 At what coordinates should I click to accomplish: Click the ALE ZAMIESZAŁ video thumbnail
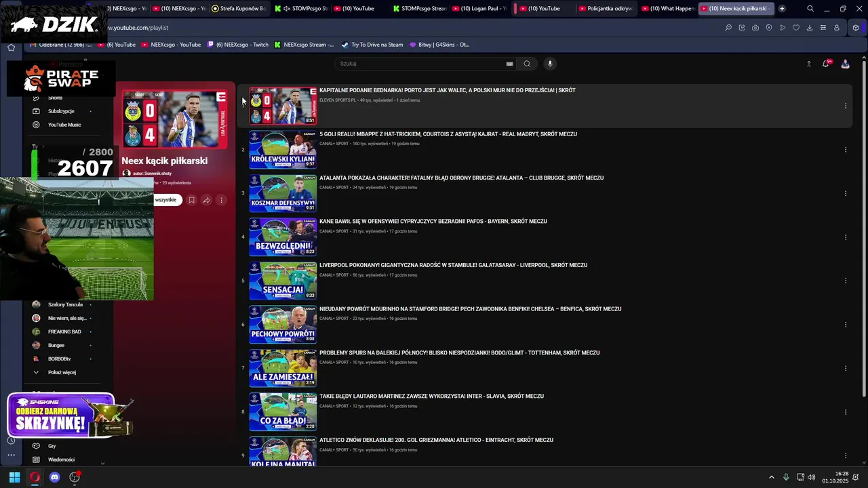point(283,368)
